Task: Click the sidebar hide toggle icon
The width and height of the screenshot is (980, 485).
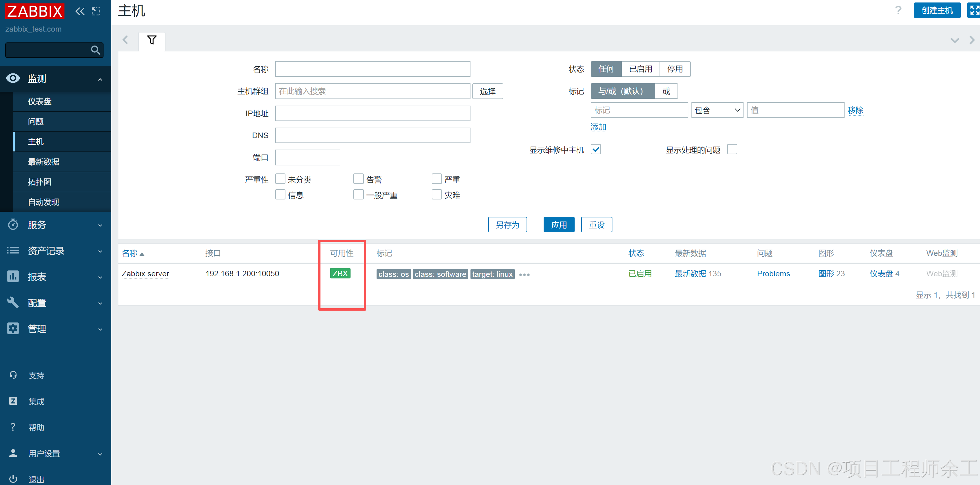Action: [x=96, y=11]
